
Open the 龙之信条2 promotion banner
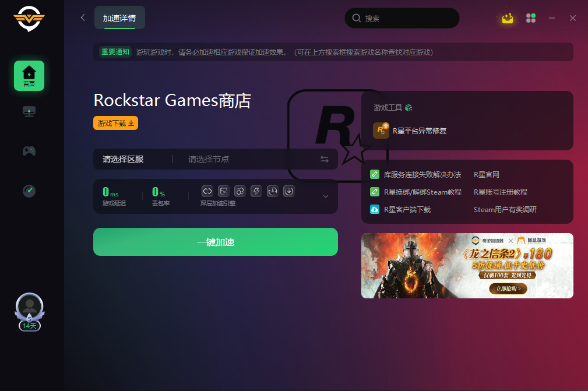click(467, 266)
